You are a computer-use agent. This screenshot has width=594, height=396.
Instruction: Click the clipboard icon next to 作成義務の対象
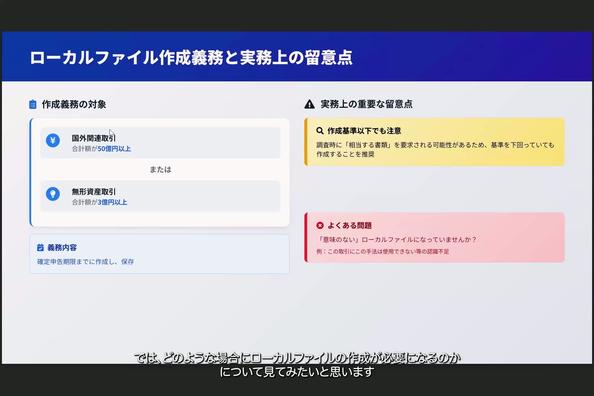(x=33, y=104)
